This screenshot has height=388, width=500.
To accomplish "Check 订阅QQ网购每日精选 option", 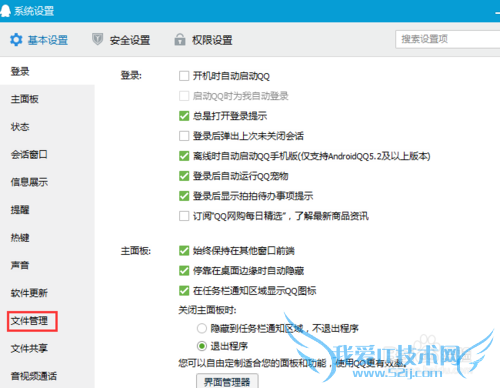I will point(184,216).
